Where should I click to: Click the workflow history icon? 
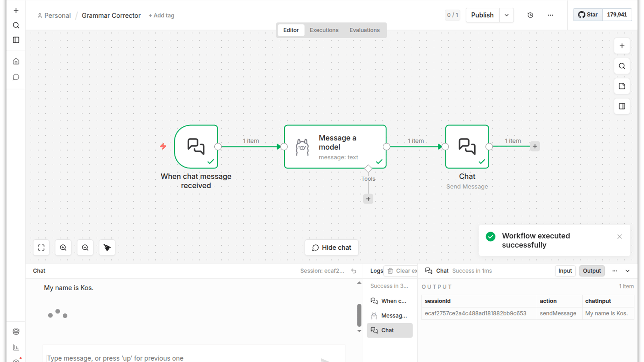coord(530,15)
